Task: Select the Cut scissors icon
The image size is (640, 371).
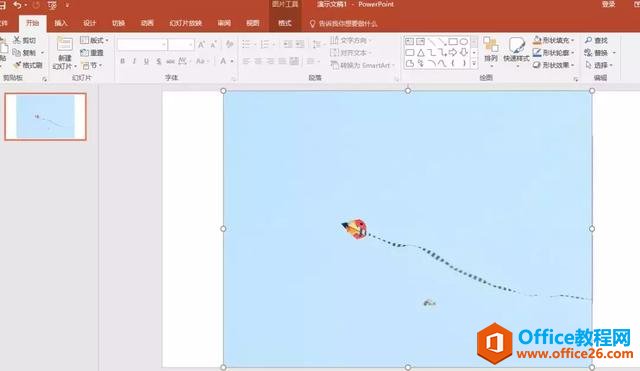Action: (x=17, y=40)
